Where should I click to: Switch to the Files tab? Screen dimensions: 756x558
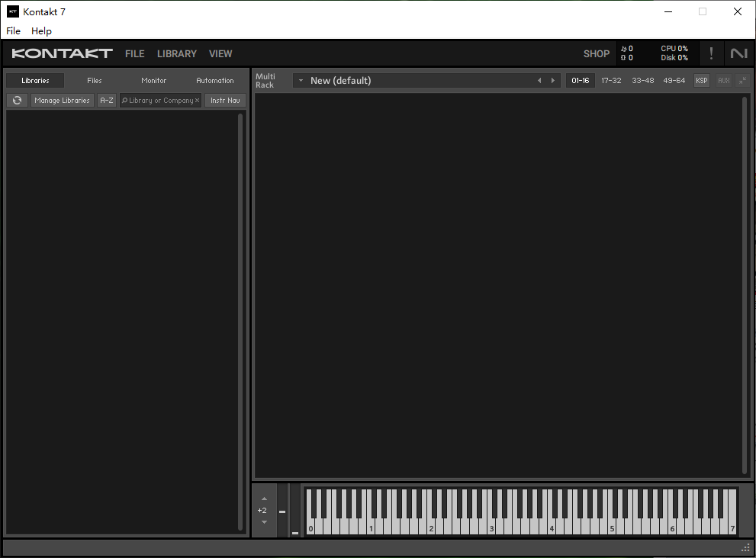tap(95, 81)
